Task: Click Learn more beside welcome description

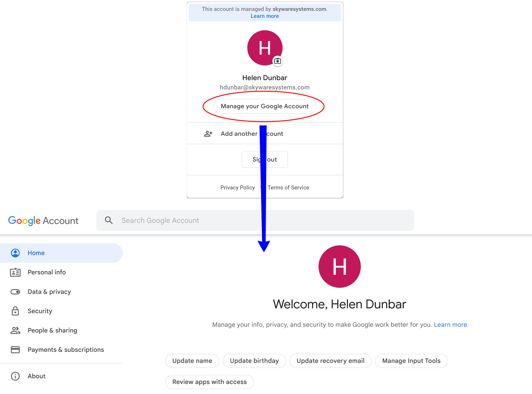Action: tap(450, 325)
